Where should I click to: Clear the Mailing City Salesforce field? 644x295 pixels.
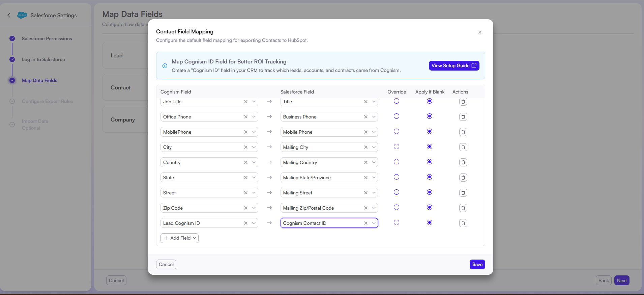pyautogui.click(x=366, y=147)
